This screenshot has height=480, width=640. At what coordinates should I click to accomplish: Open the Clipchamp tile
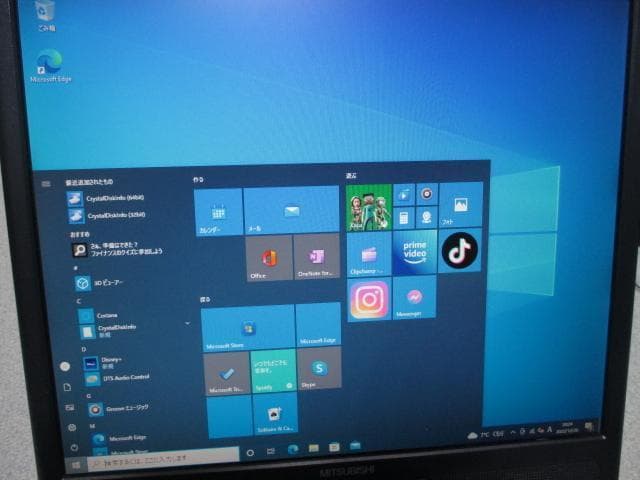coord(369,254)
